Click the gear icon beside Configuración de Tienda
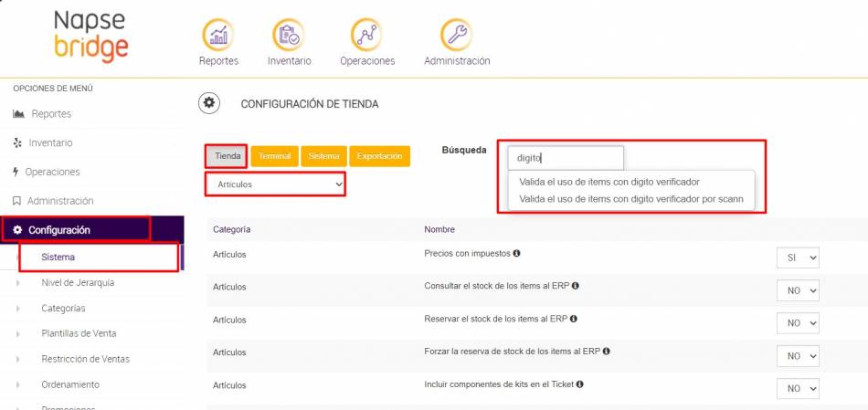Viewport: 868px width, 410px height. click(x=209, y=103)
